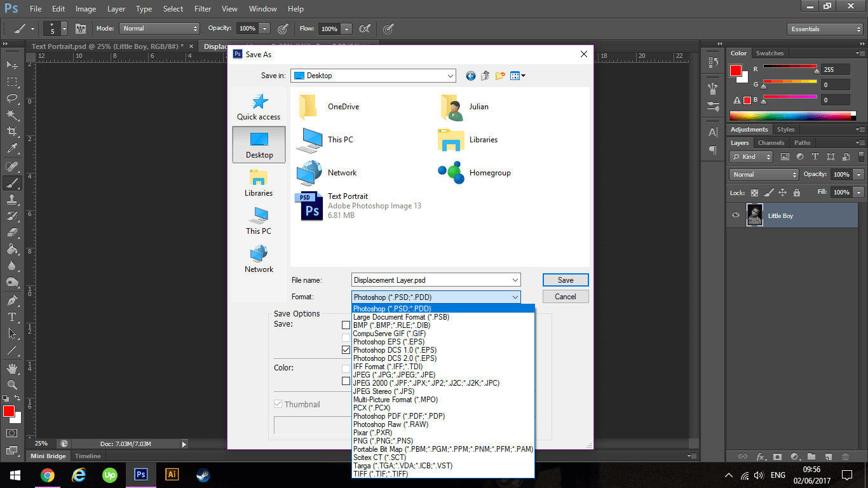The height and width of the screenshot is (488, 868).
Task: Expand the File name dropdown arrow
Action: [515, 280]
